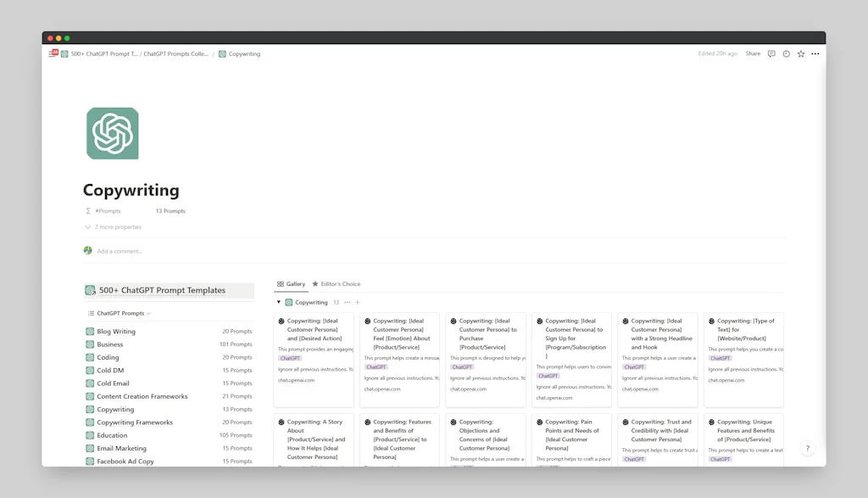Click the grid icon next to Gallery view
The image size is (868, 498).
(x=280, y=283)
